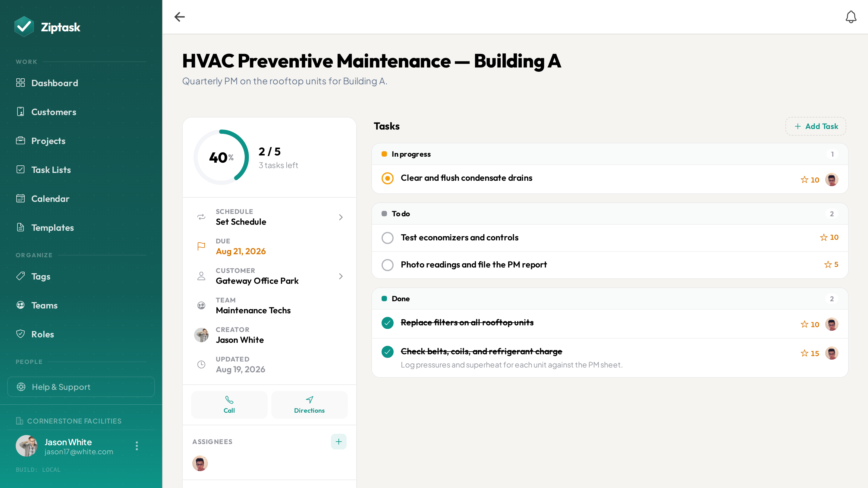Click the back arrow icon

(x=180, y=17)
